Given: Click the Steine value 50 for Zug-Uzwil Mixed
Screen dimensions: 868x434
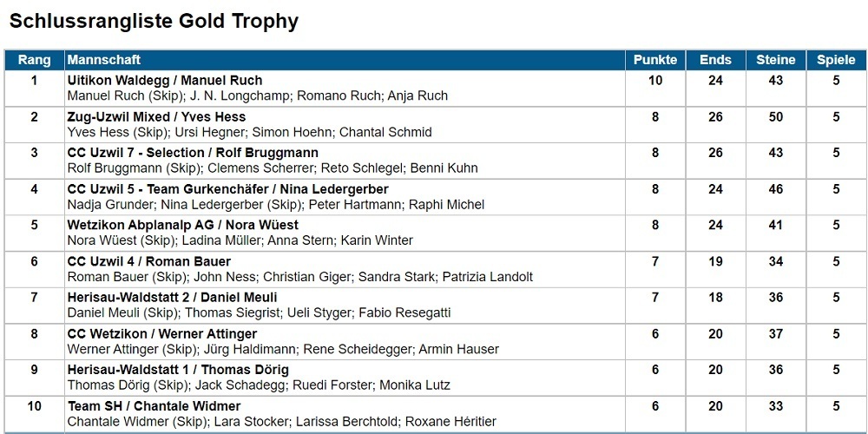Looking at the screenshot, I should pyautogui.click(x=775, y=117).
